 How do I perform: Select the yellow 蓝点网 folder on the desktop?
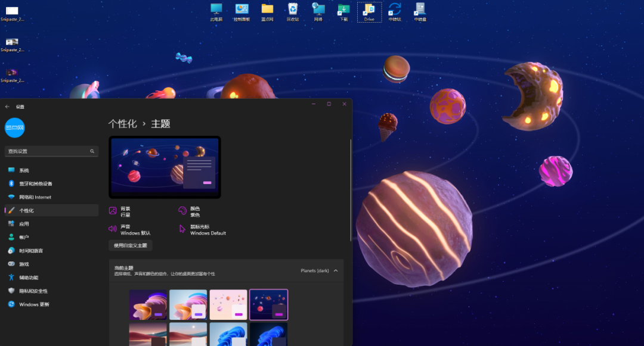coord(267,12)
